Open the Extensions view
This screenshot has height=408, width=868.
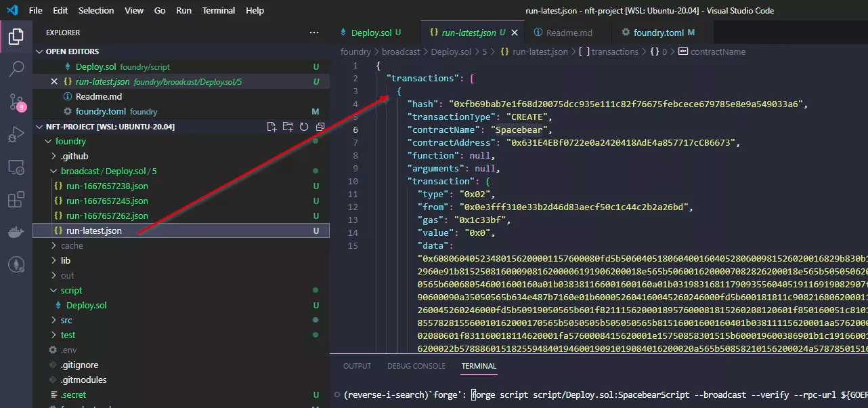pyautogui.click(x=16, y=200)
